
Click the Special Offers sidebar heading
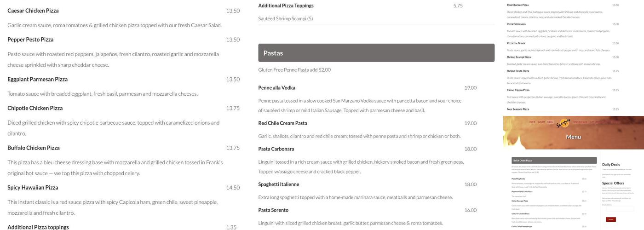613,183
